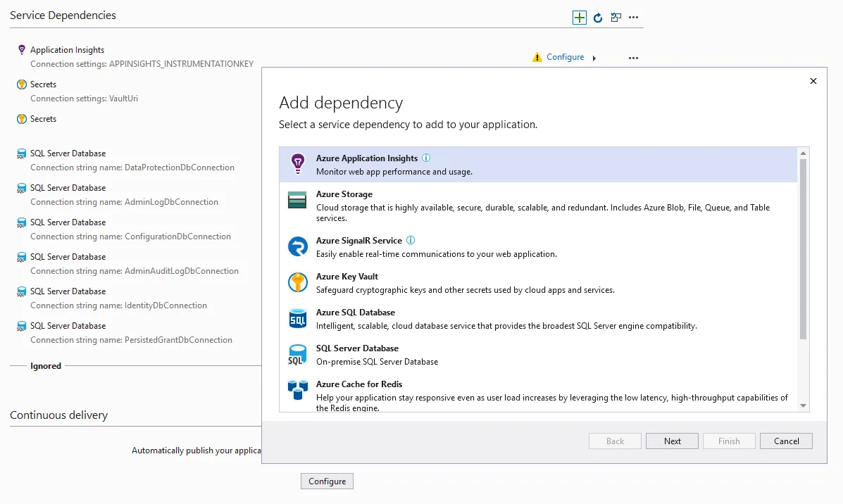Screen dimensions: 843x504
Task: Click the second Secrets key vault icon
Action: click(x=22, y=119)
